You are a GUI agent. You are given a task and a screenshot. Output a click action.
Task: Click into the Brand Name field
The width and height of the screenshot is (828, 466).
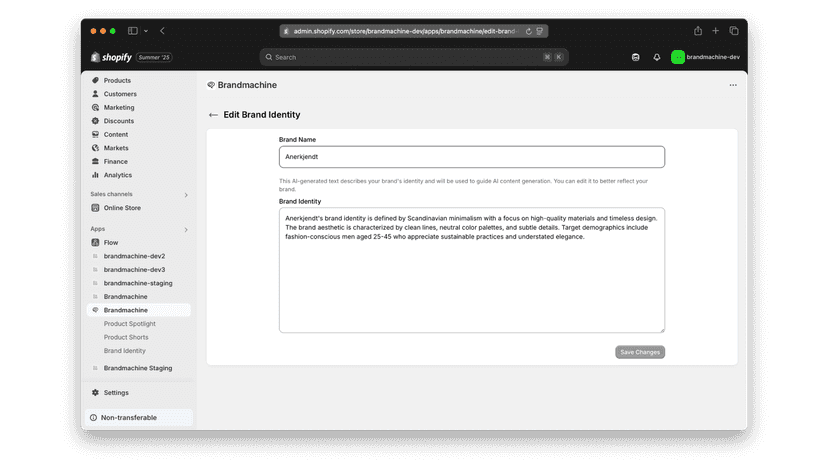[472, 157]
